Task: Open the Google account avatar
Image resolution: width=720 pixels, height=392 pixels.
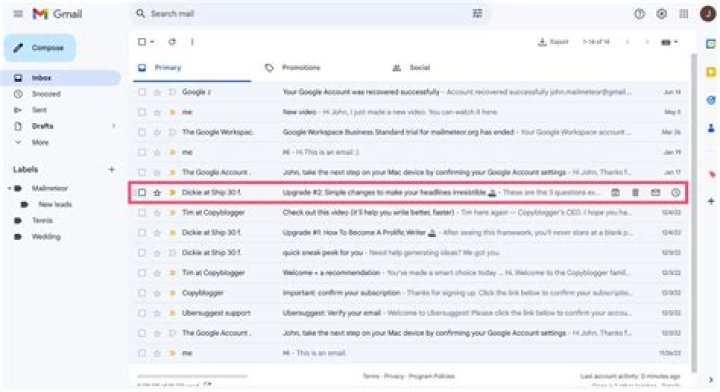Action: click(708, 14)
